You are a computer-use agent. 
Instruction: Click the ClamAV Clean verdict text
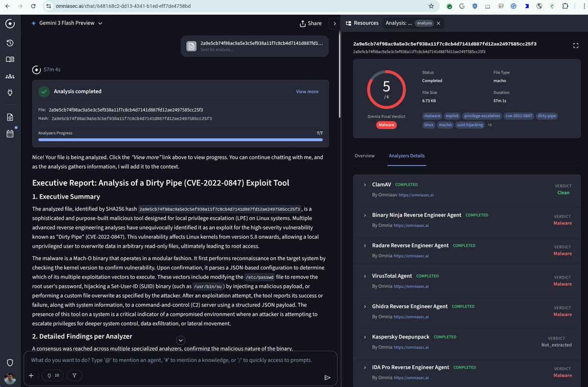563,193
